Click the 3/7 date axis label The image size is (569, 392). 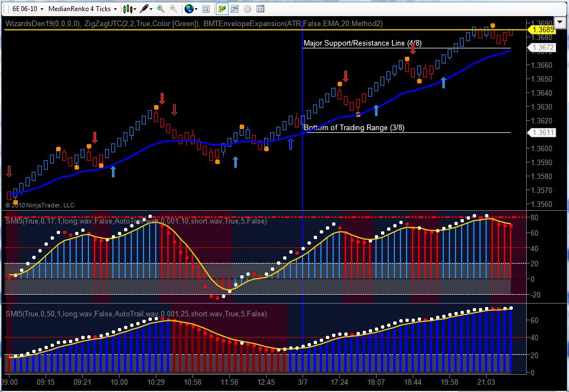[x=303, y=382]
